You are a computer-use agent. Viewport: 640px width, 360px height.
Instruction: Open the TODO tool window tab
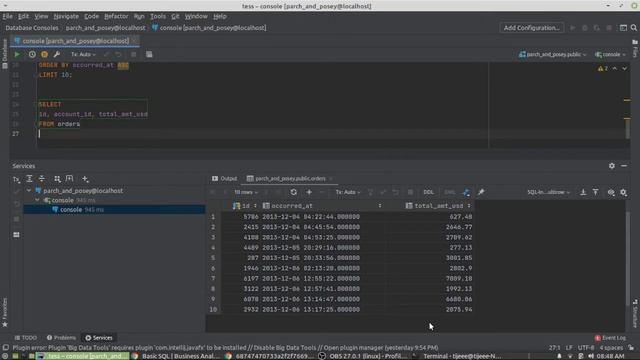click(x=26, y=338)
